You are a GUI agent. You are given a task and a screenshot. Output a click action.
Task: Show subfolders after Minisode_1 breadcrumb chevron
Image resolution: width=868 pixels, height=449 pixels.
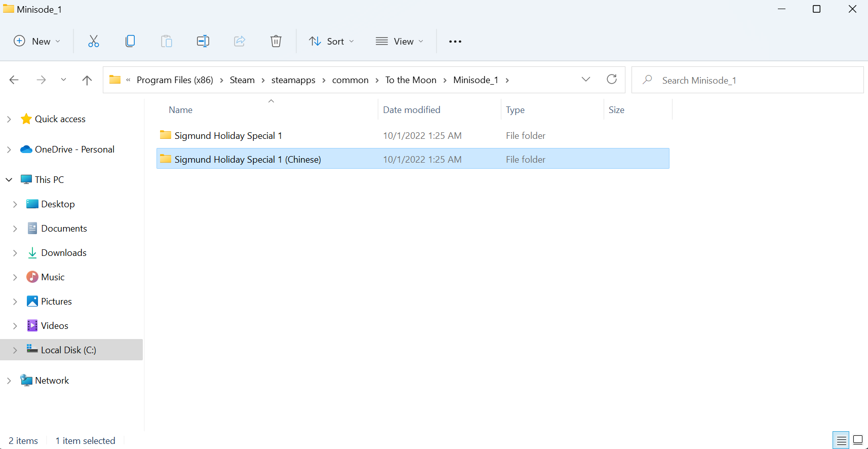(x=507, y=80)
